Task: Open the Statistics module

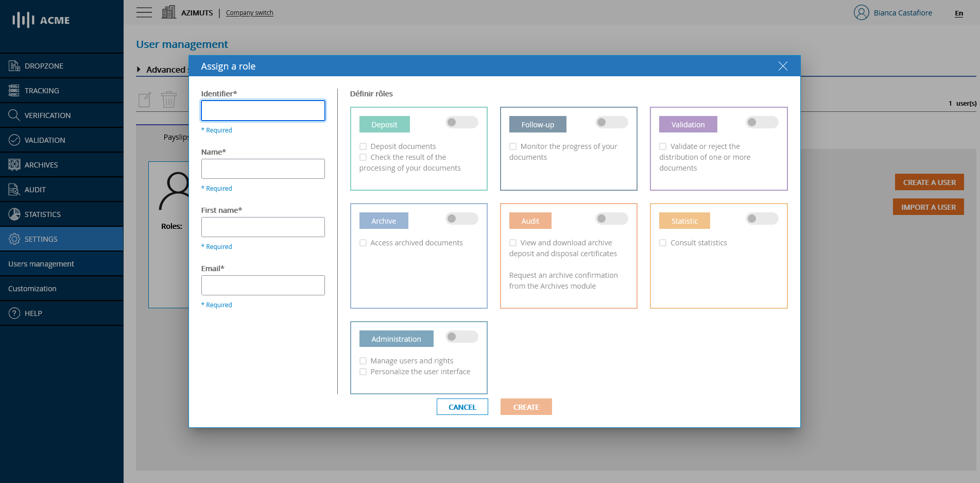Action: coord(43,214)
